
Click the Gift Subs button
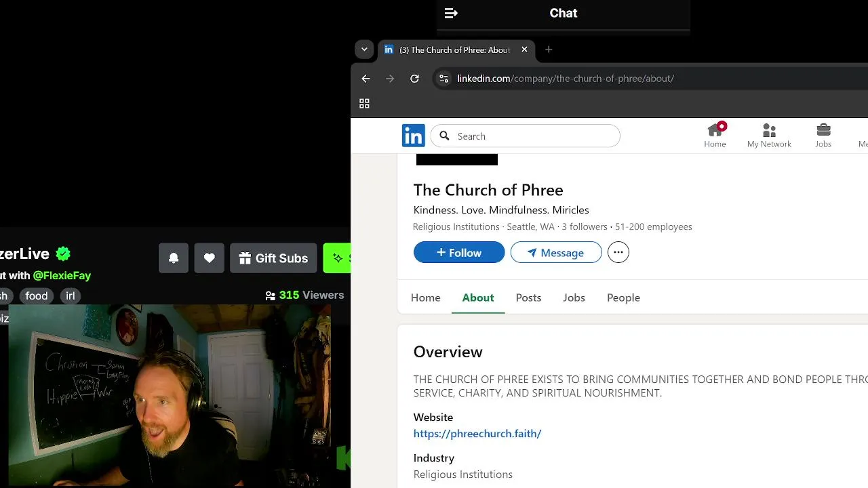tap(273, 258)
